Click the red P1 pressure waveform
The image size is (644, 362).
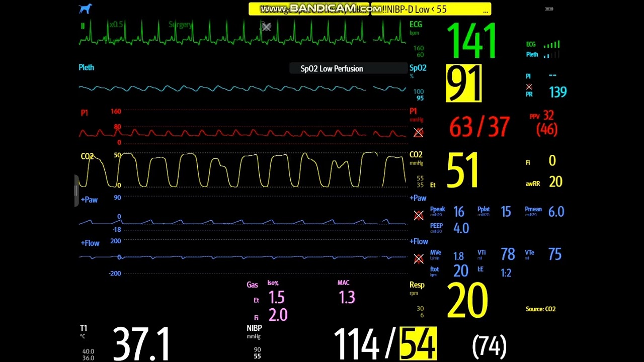click(242, 133)
